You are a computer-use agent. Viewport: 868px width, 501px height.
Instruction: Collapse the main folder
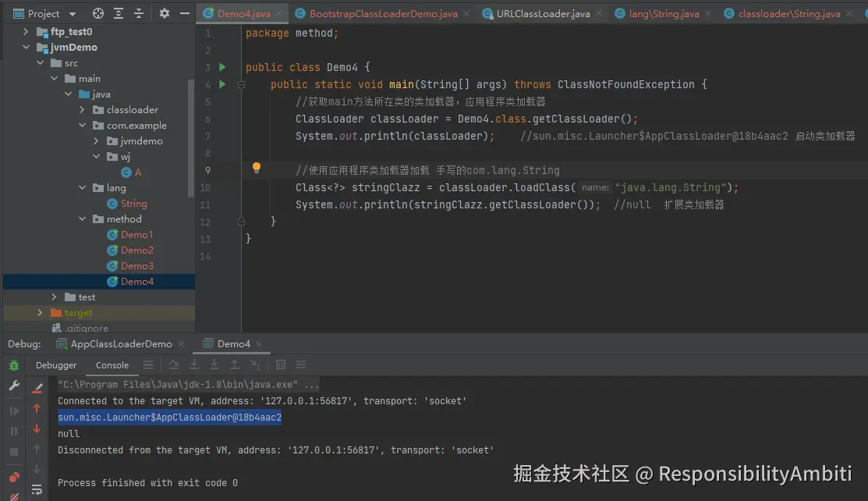click(55, 78)
